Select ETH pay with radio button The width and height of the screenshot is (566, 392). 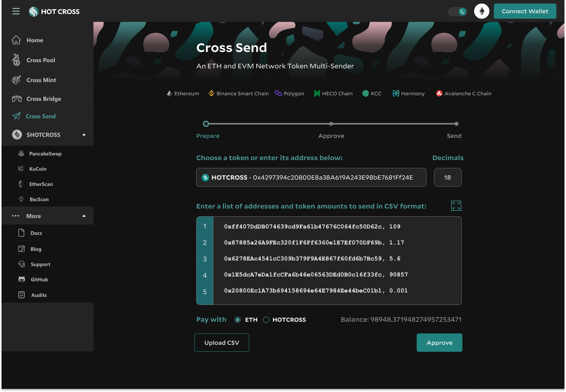[x=238, y=320]
